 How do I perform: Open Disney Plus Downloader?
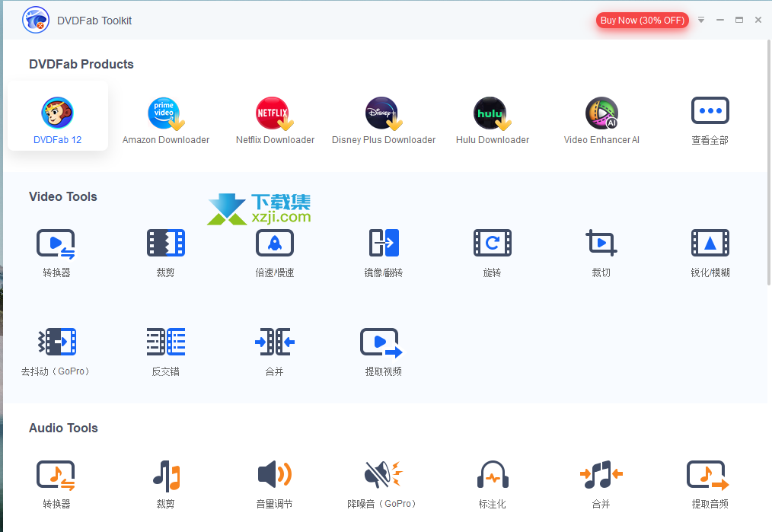point(384,120)
